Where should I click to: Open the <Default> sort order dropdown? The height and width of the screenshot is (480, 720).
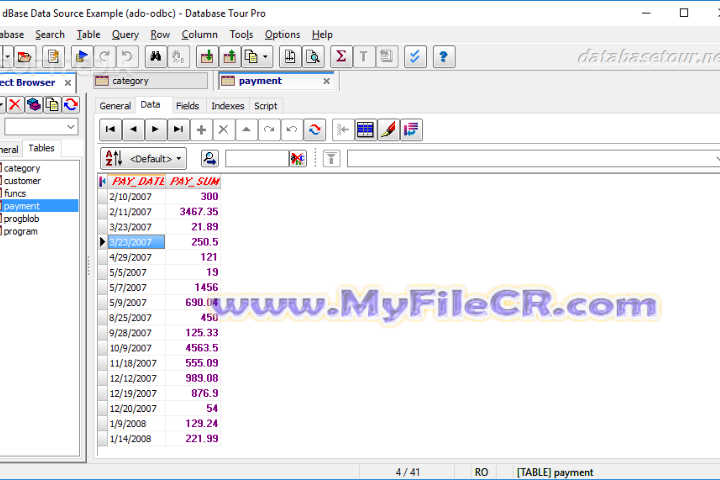tap(144, 158)
